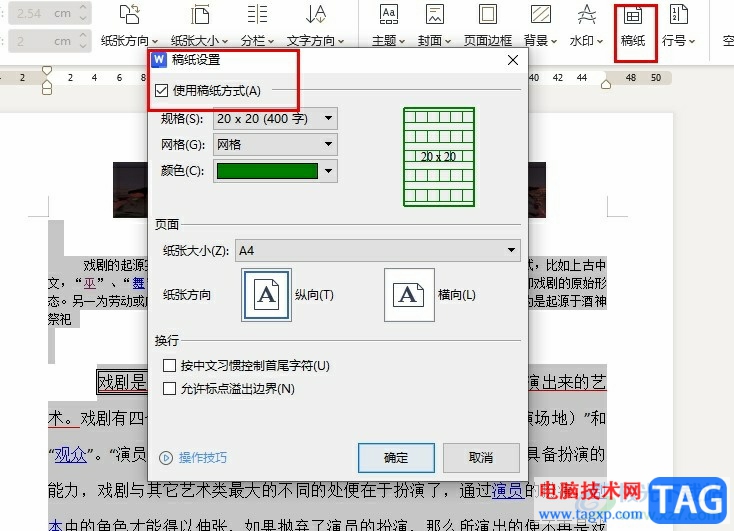Open the 颜色 color dropdown arrow
The width and height of the screenshot is (734, 531).
click(329, 171)
